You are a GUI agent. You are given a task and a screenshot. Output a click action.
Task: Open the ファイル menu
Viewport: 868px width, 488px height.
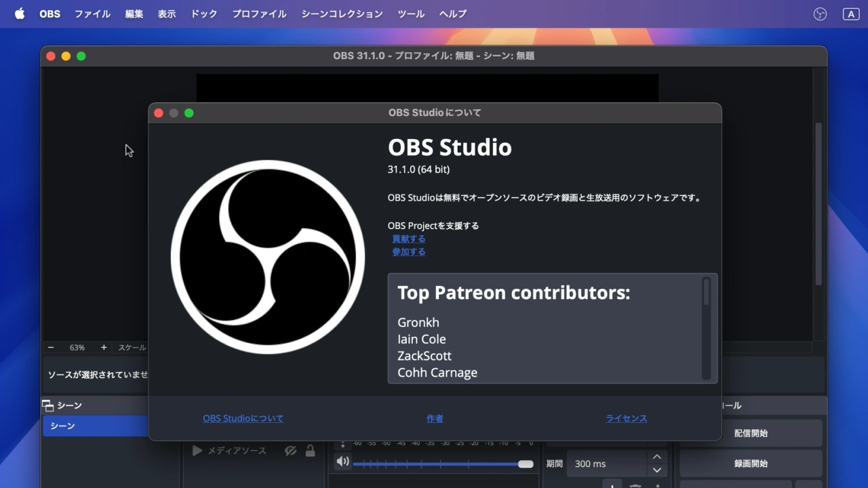[92, 14]
